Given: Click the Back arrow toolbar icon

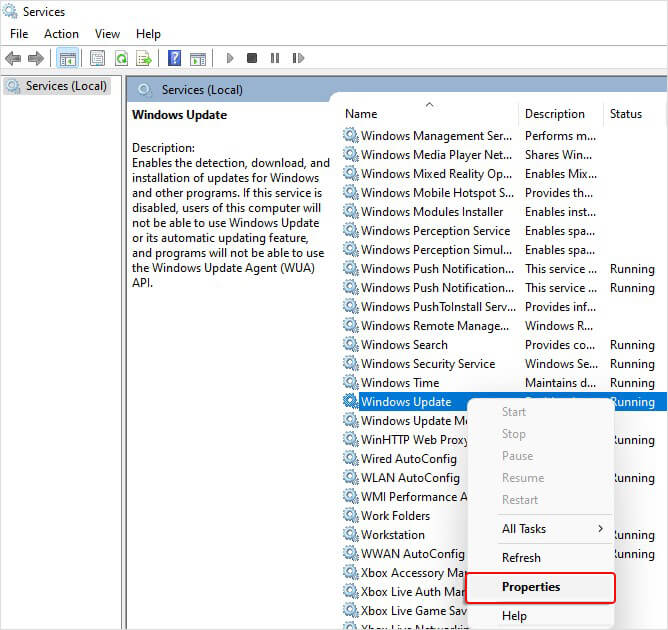Looking at the screenshot, I should pyautogui.click(x=13, y=58).
